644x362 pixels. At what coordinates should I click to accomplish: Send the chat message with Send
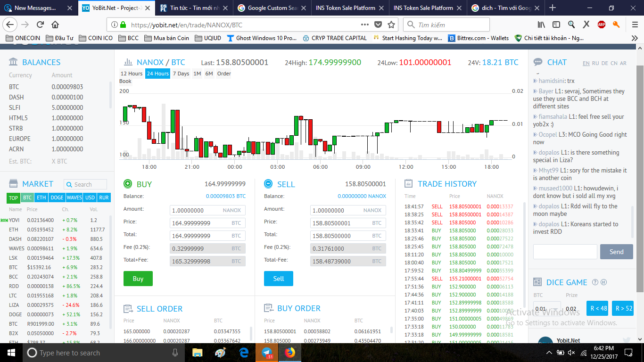coord(616,252)
